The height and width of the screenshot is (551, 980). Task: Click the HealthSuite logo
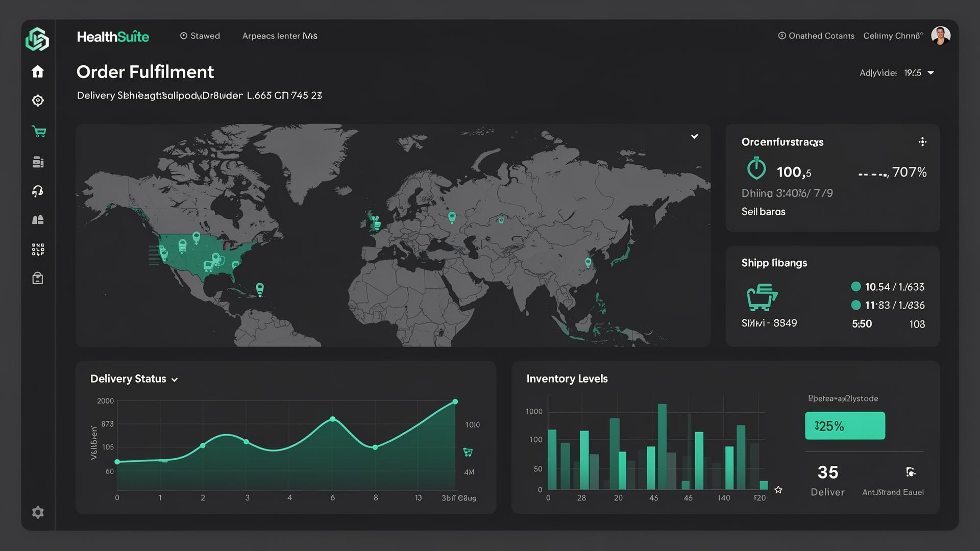point(113,36)
